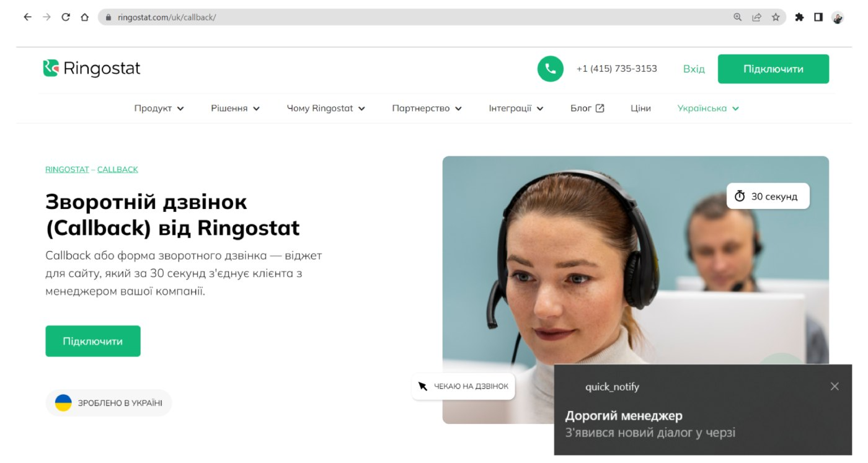Click the Підключити button below the description
The width and height of the screenshot is (868, 463).
(93, 341)
